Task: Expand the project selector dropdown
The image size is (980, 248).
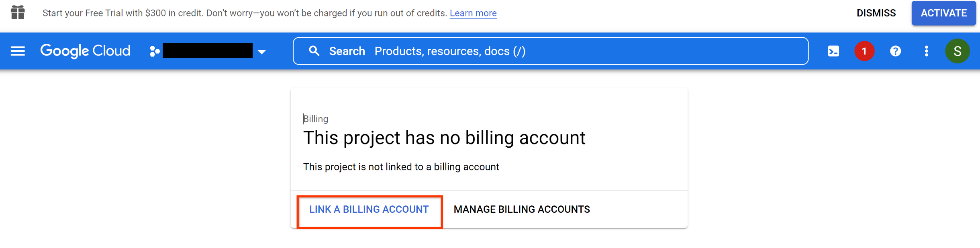Action: pyautogui.click(x=207, y=51)
